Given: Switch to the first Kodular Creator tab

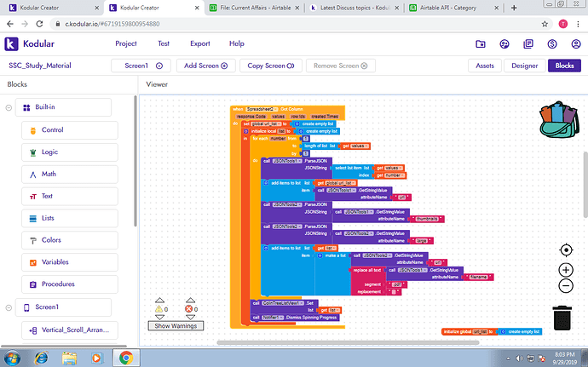Looking at the screenshot, I should pyautogui.click(x=53, y=8).
